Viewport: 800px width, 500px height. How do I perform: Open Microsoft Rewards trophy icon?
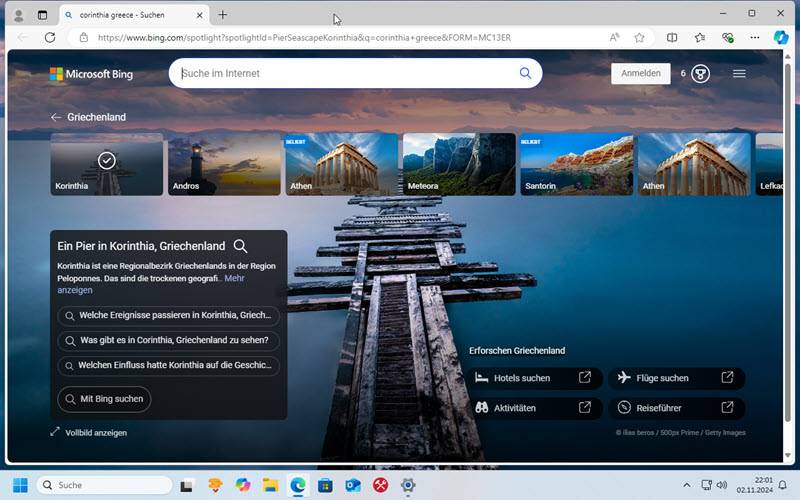tap(700, 73)
